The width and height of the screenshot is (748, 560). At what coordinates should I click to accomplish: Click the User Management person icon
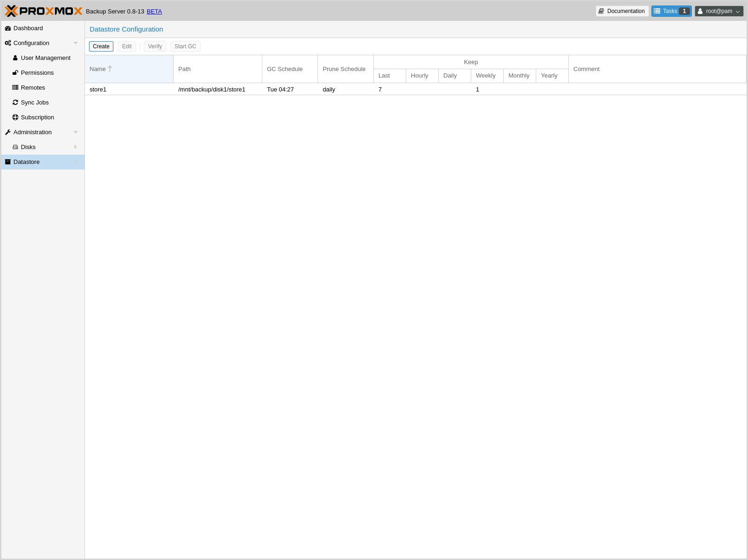[x=15, y=58]
